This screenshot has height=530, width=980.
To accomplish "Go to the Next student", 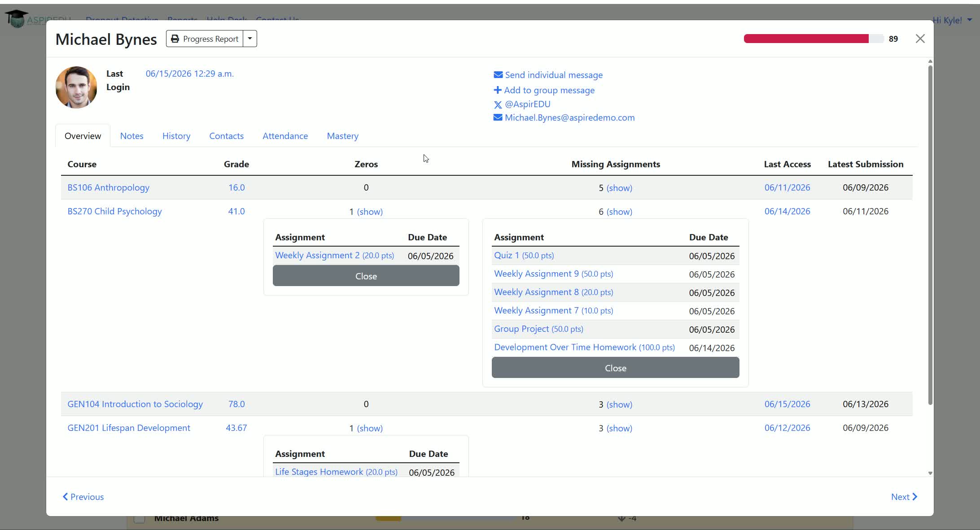I will point(904,497).
